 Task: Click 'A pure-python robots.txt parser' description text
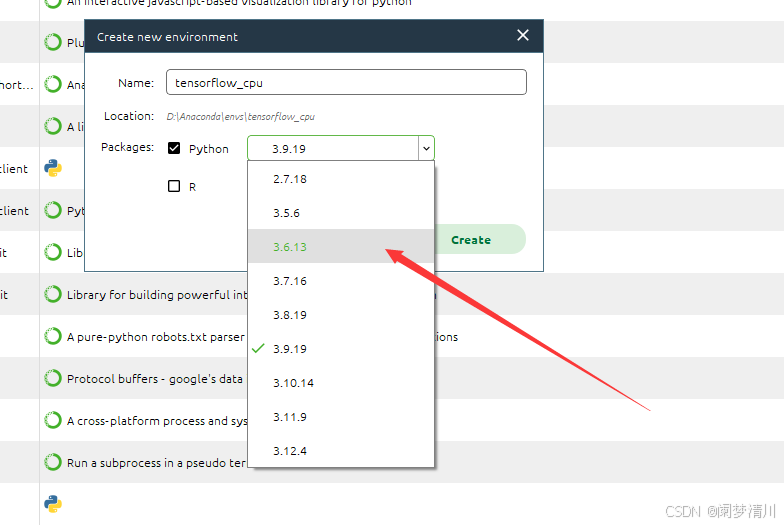point(156,337)
